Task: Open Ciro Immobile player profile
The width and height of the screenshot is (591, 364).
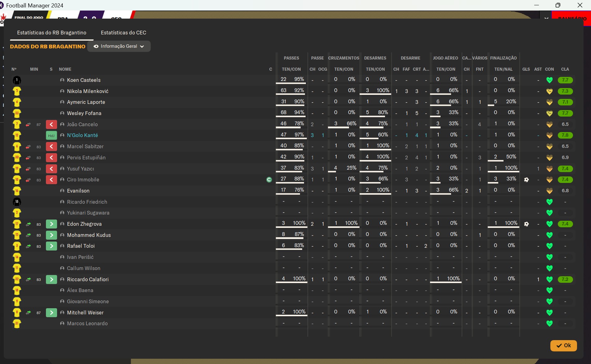Action: [x=83, y=180]
